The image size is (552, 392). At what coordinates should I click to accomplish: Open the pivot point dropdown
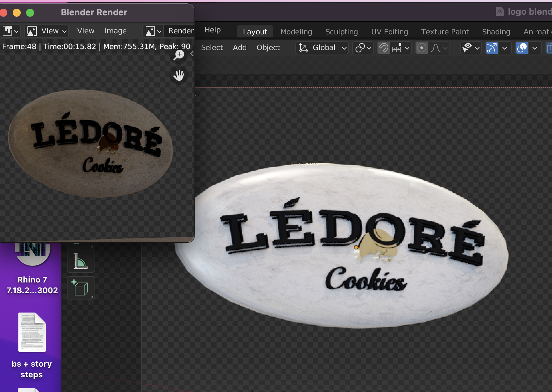click(363, 48)
